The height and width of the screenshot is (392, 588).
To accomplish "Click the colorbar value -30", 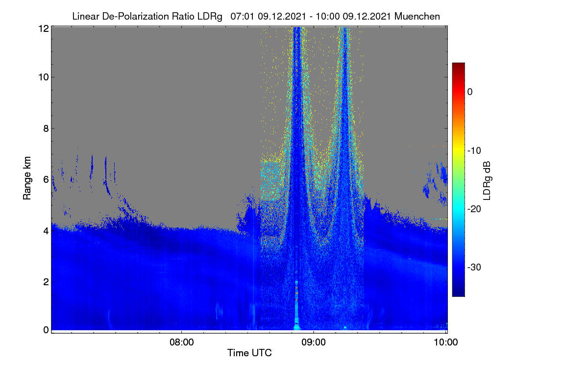I will [473, 268].
